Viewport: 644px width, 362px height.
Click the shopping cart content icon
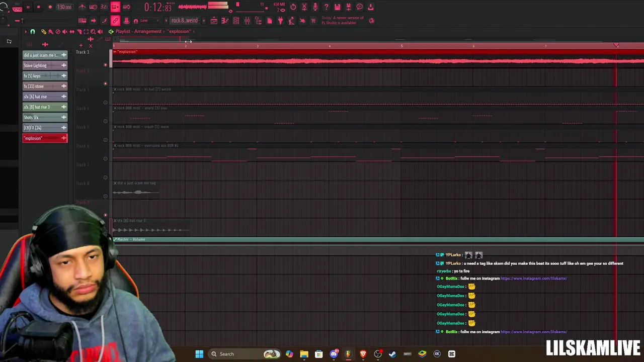313,21
